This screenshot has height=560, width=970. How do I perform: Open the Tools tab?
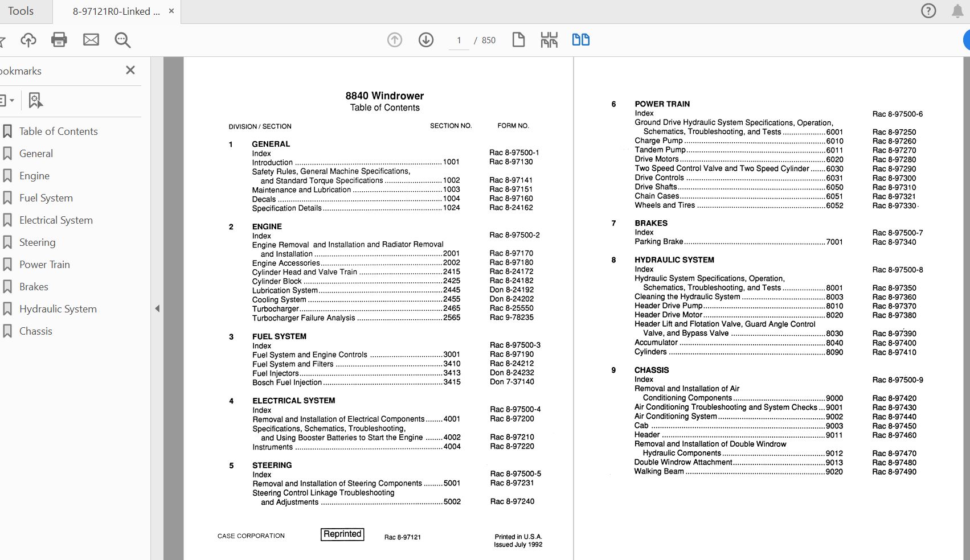point(21,11)
